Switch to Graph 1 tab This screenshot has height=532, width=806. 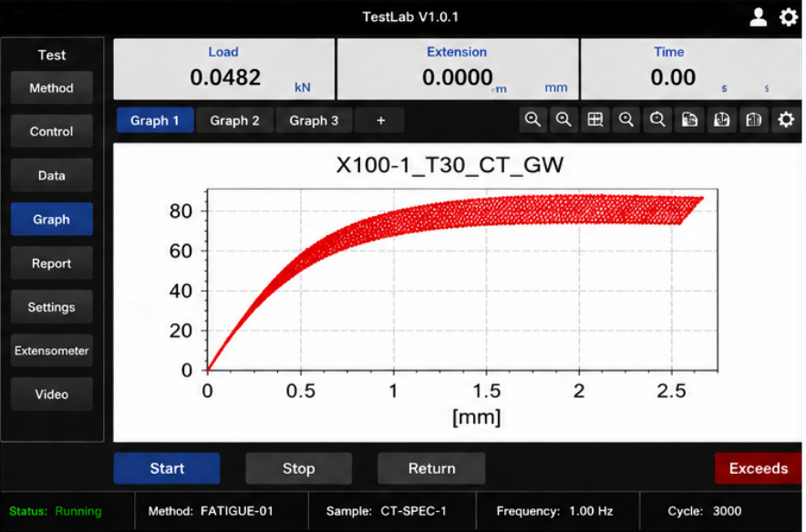point(155,120)
